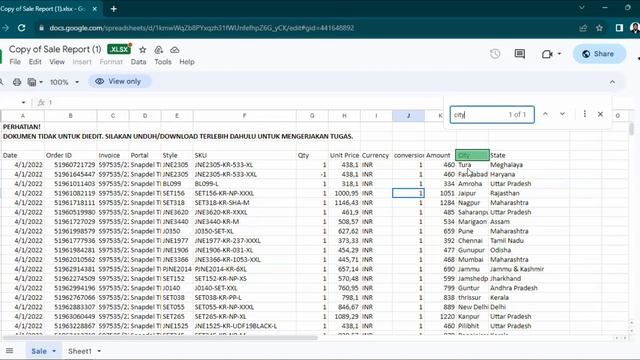
Task: Open version history clock icon
Action: [x=495, y=54]
